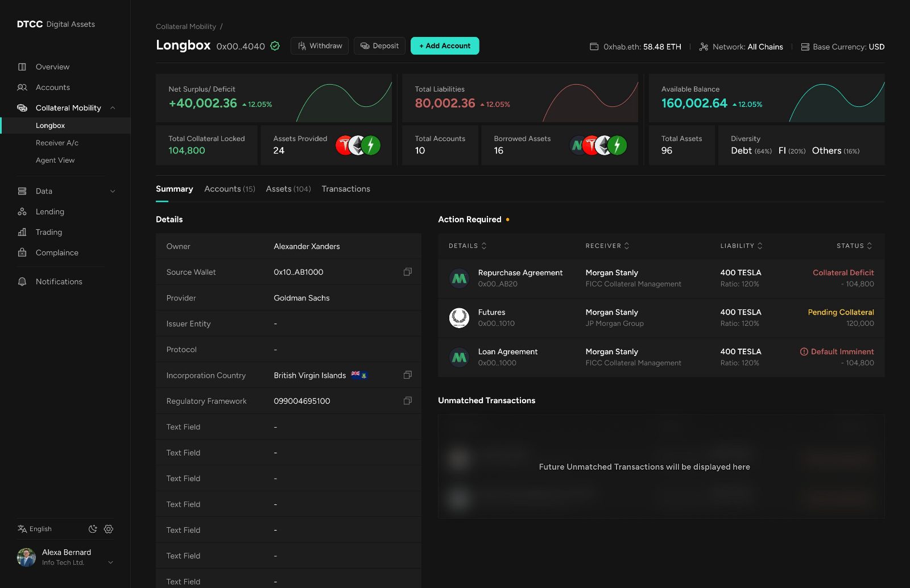The height and width of the screenshot is (588, 910).
Task: Click the Collateral Mobility icon in sidebar
Action: pyautogui.click(x=22, y=107)
